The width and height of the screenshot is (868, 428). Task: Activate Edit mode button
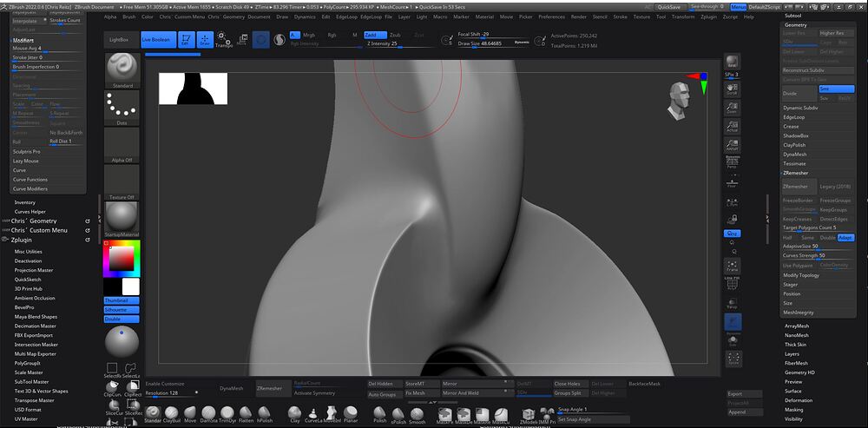click(186, 39)
